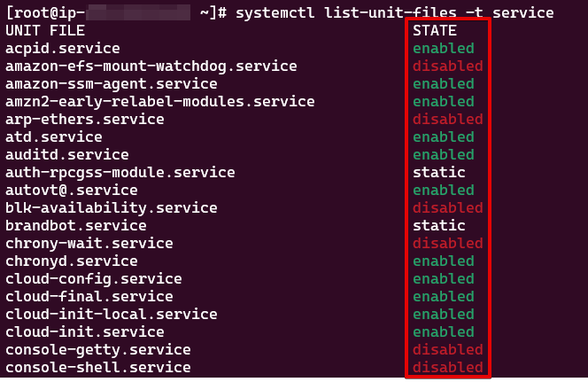Select amzn2-early-relabel-modules.service text

pos(160,101)
